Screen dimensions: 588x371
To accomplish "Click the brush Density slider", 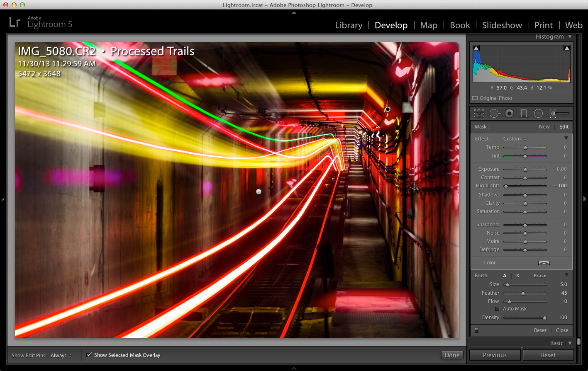I will (525, 318).
